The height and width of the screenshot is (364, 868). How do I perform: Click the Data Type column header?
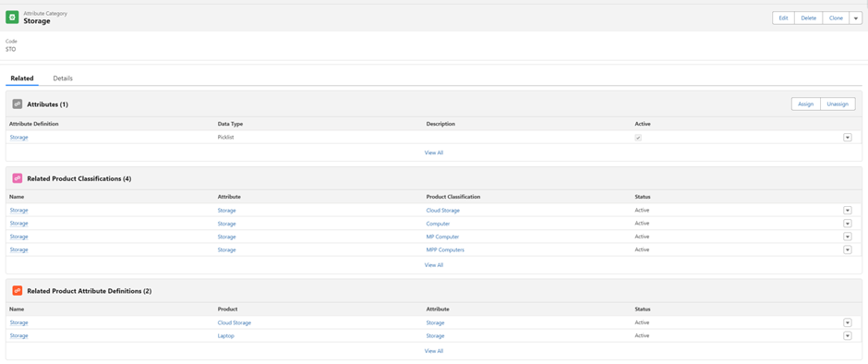(x=230, y=124)
